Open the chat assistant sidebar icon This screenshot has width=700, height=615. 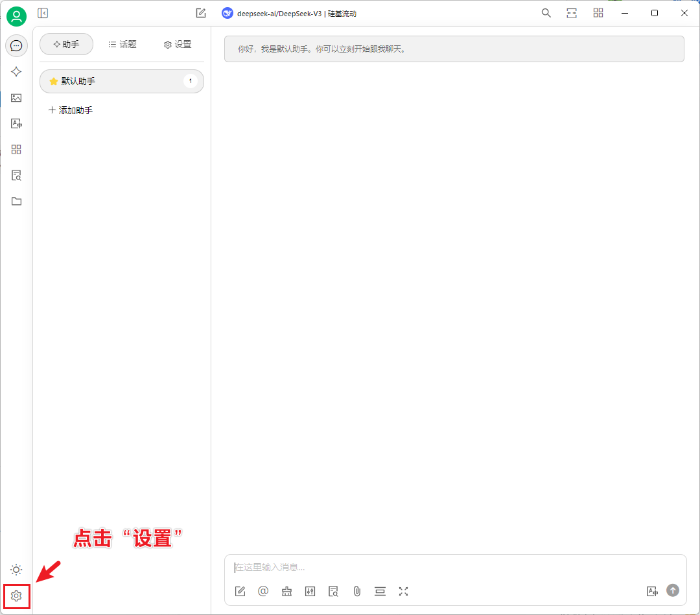(x=16, y=45)
